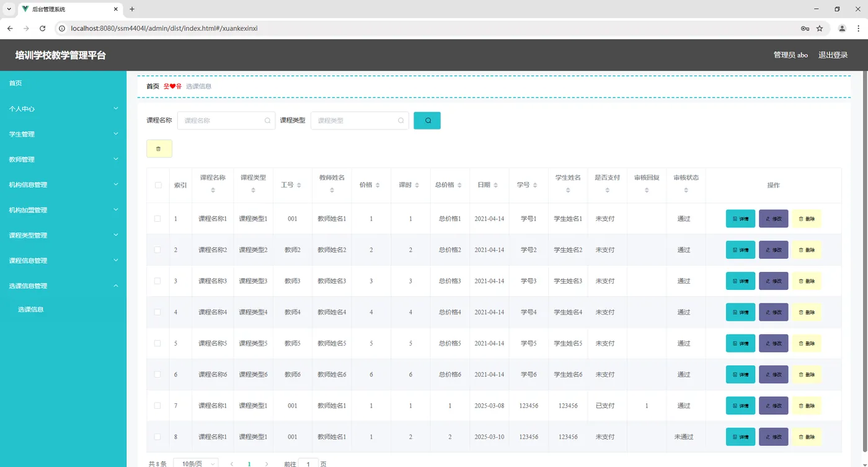Viewport: 868px width, 467px height.
Task: Expand the 课程类型管理 sidebar menu
Action: (x=63, y=235)
